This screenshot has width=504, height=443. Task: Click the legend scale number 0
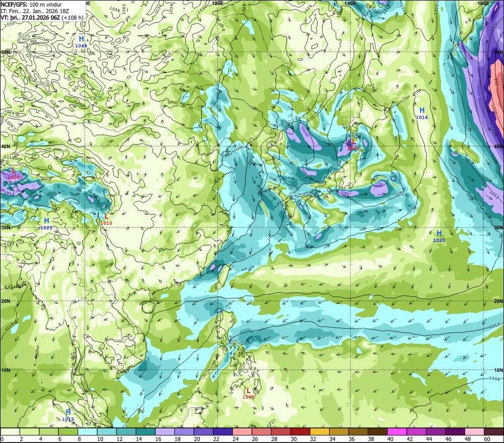click(2, 439)
